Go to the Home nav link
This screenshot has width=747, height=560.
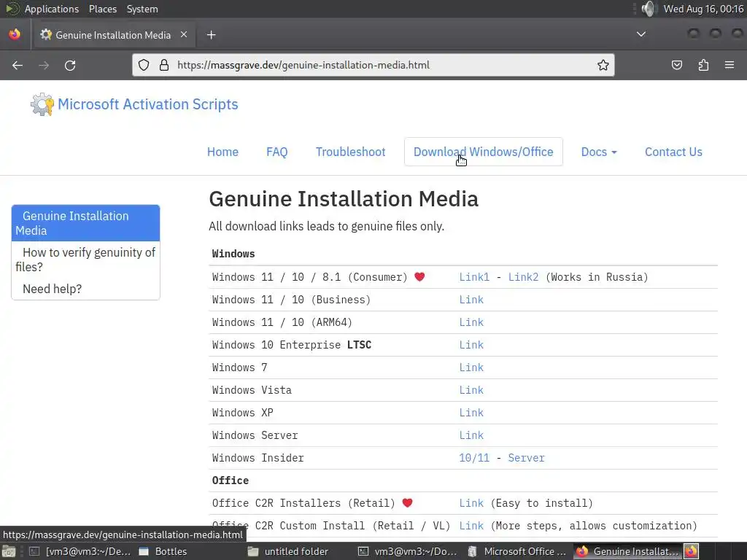pyautogui.click(x=222, y=152)
